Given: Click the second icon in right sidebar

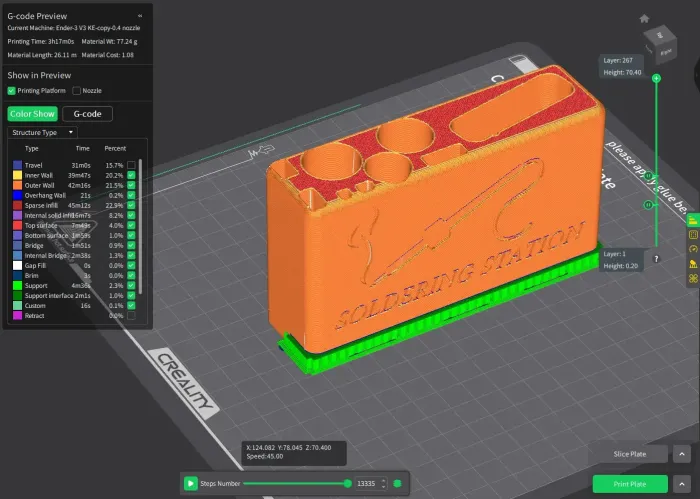Looking at the screenshot, I should tap(693, 234).
